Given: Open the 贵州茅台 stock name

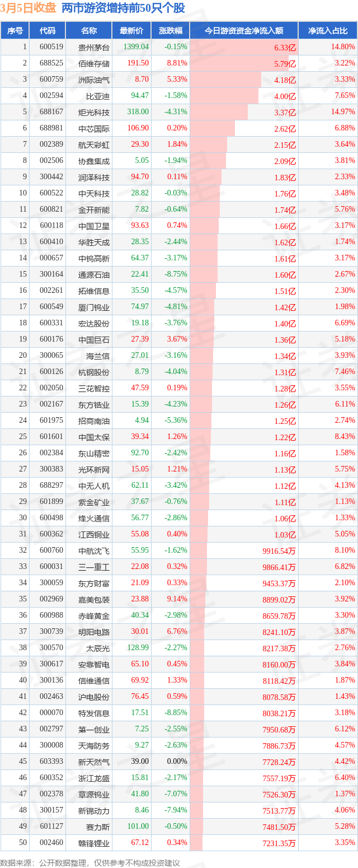Looking at the screenshot, I should 94,47.
